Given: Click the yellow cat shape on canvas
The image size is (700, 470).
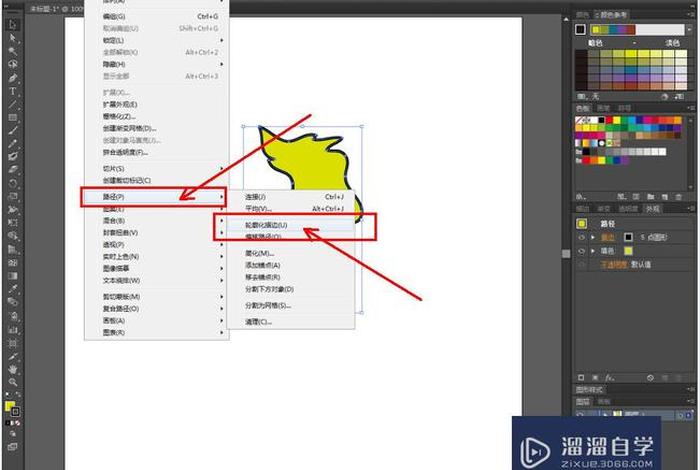Looking at the screenshot, I should coord(312,161).
